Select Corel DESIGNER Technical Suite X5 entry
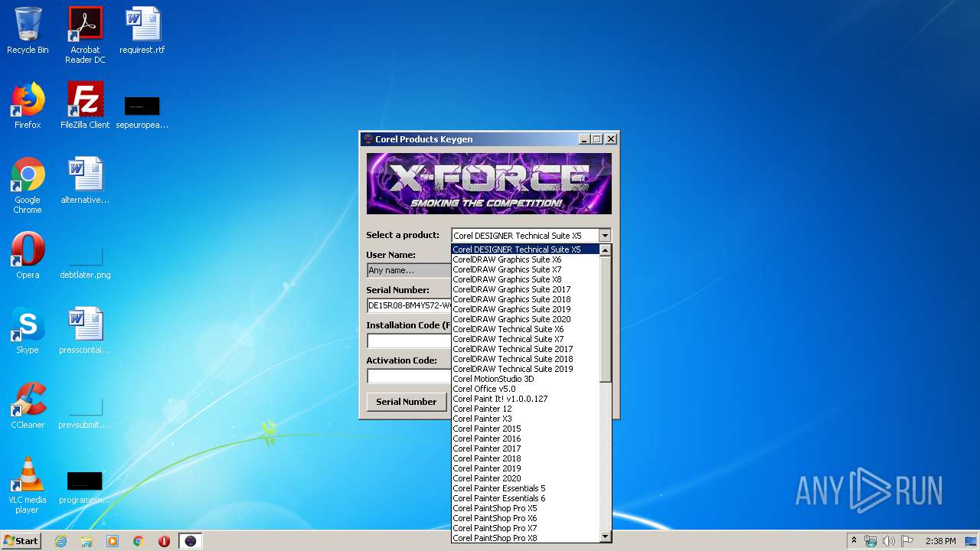This screenshot has width=980, height=551. point(525,249)
